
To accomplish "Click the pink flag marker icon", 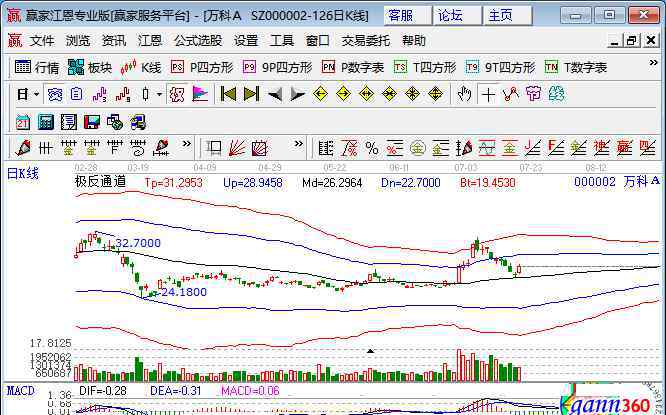I will pyautogui.click(x=200, y=94).
